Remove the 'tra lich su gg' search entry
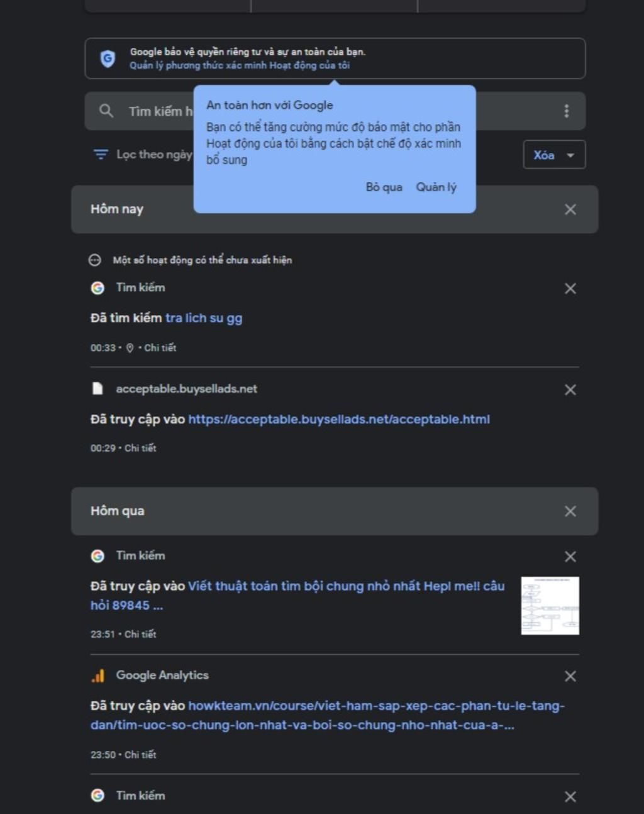644x814 pixels. pos(570,288)
